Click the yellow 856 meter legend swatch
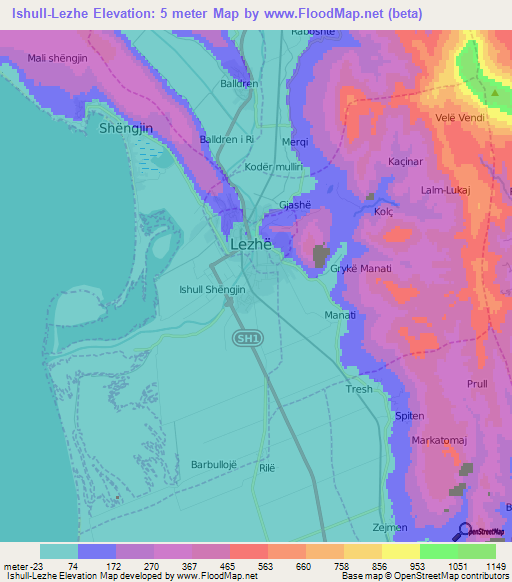 click(x=401, y=551)
